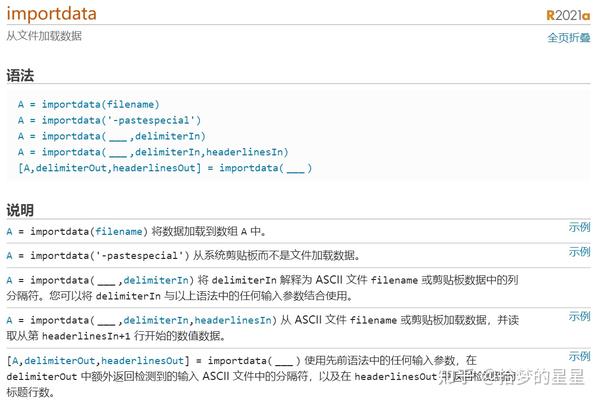Click the 语法 section heading
The width and height of the screenshot is (600, 401).
20,76
